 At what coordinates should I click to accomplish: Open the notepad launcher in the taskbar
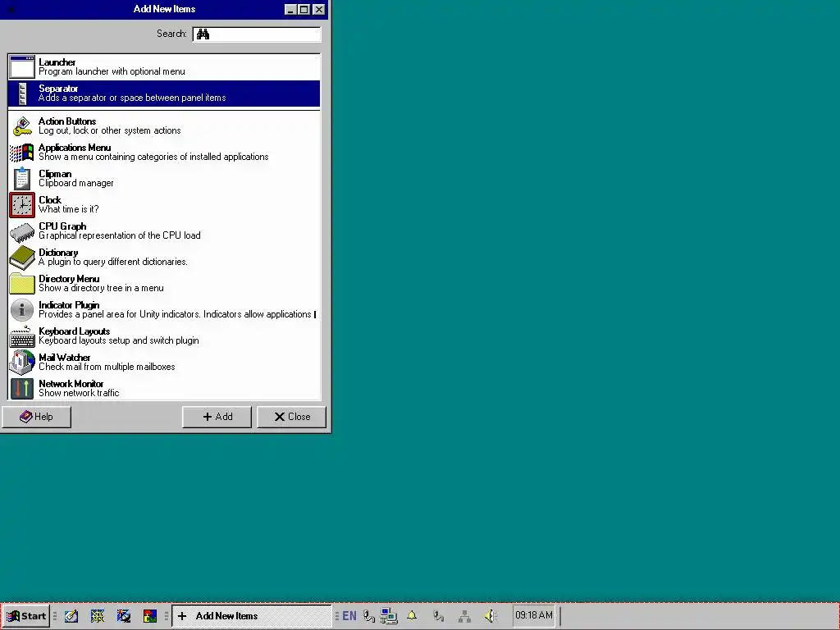point(71,616)
